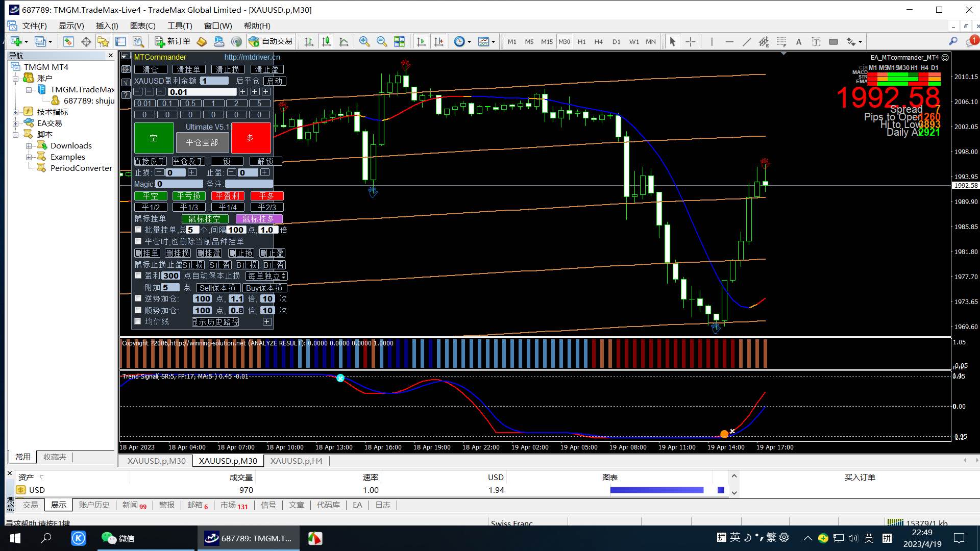Select the equidistant channel tool
The image size is (980, 551).
tap(764, 41)
